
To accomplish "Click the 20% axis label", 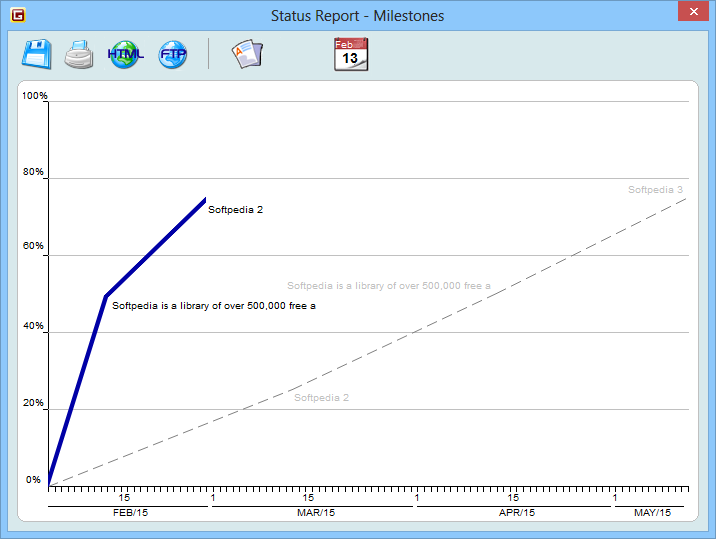I will point(33,403).
